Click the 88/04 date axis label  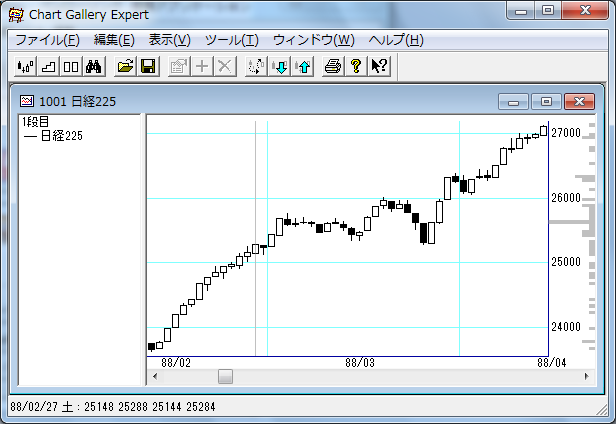[x=552, y=363]
